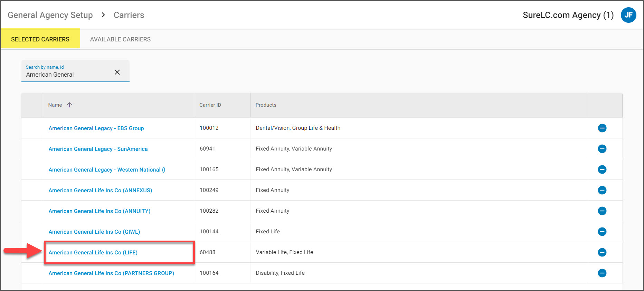Open Carriers breadcrumb

pos(129,15)
